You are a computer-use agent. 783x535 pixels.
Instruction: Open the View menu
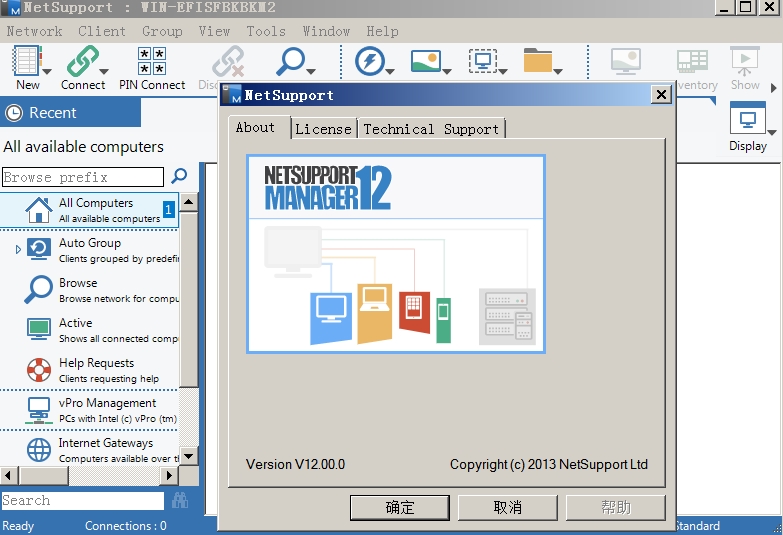click(214, 31)
